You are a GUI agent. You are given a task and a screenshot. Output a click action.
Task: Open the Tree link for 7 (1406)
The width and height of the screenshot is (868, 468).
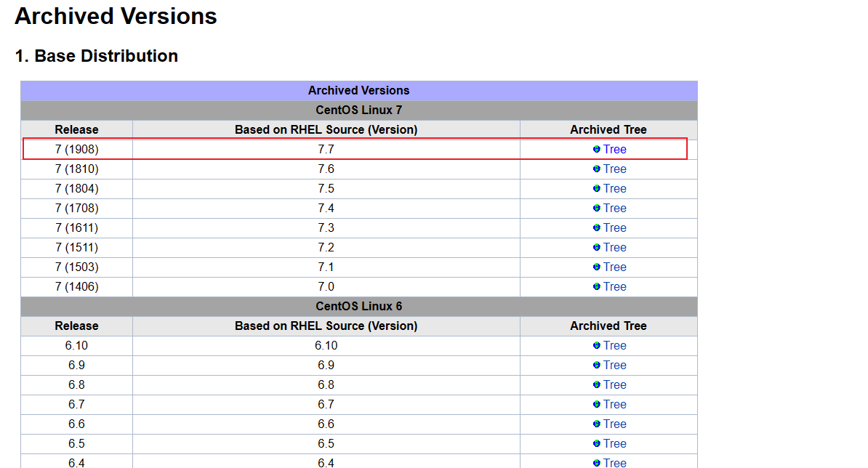614,286
